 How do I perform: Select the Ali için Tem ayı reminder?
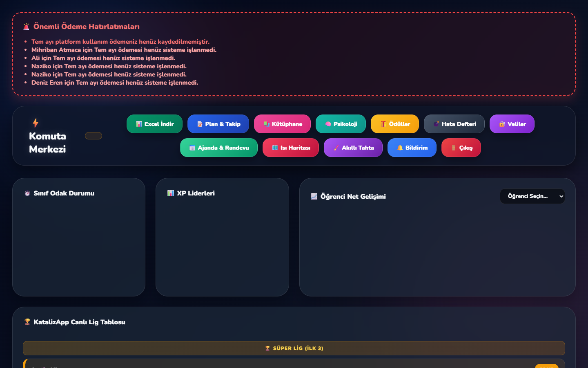(103, 58)
